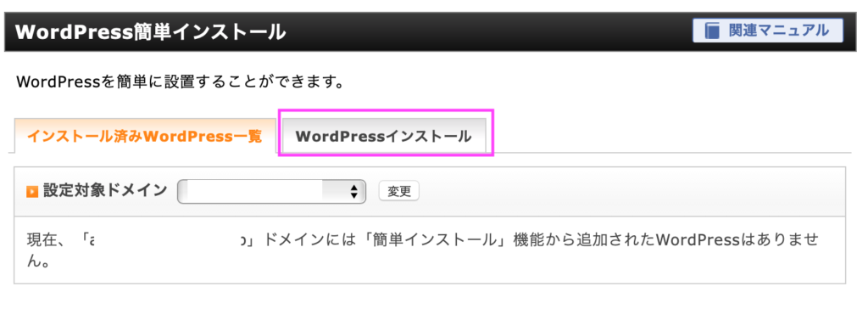Screen dimensions: 868x309
Task: Click the 設定対象ドメイン label
Action: [105, 191]
